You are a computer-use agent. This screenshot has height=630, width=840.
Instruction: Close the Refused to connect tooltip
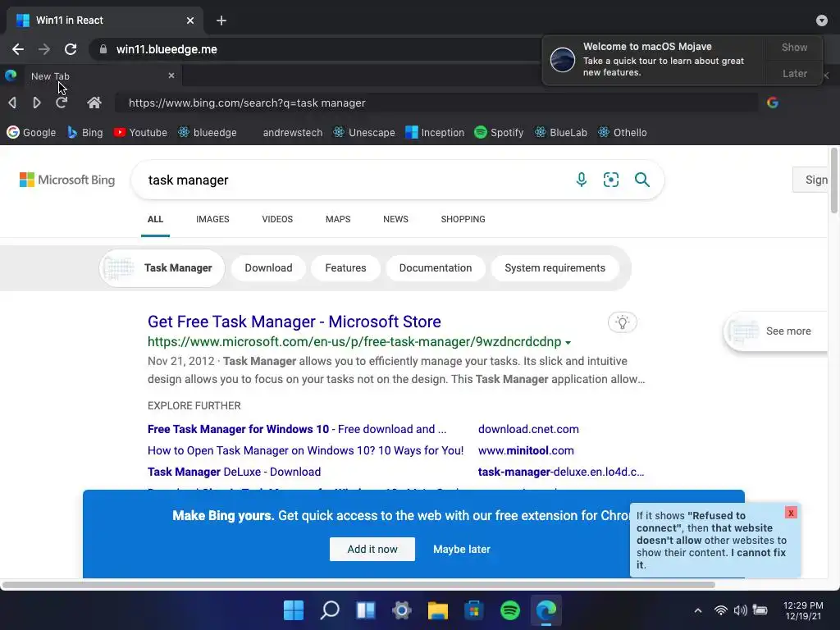(x=791, y=513)
